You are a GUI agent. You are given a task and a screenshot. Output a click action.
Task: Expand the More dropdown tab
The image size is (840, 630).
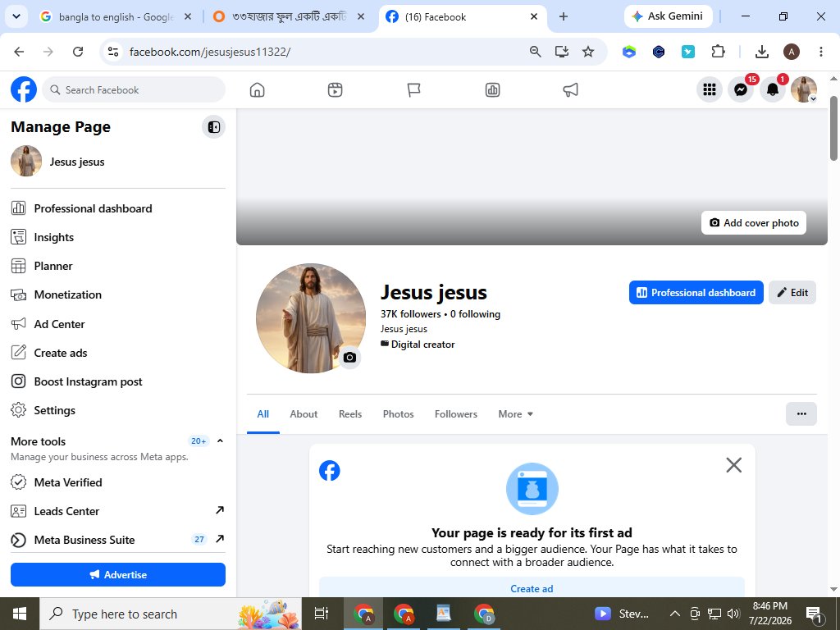coord(515,414)
